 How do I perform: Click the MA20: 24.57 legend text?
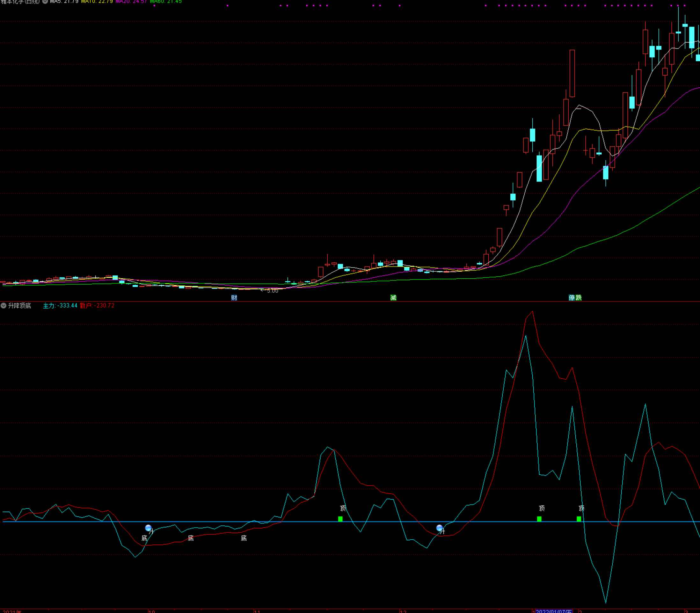pos(131,2)
